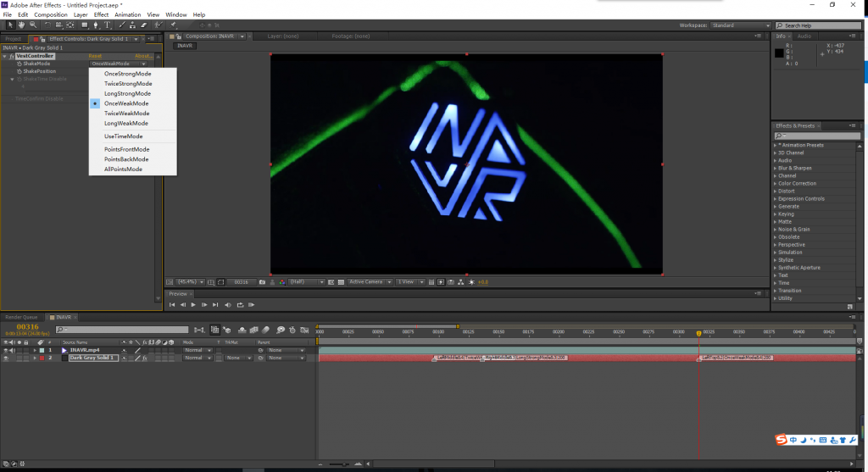Image resolution: width=868 pixels, height=472 pixels.
Task: Mute audio of INAVR.mp4 layer
Action: click(x=12, y=350)
